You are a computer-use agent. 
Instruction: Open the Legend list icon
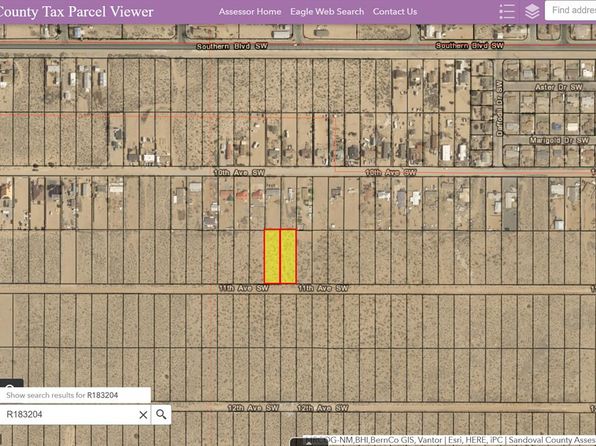507,11
